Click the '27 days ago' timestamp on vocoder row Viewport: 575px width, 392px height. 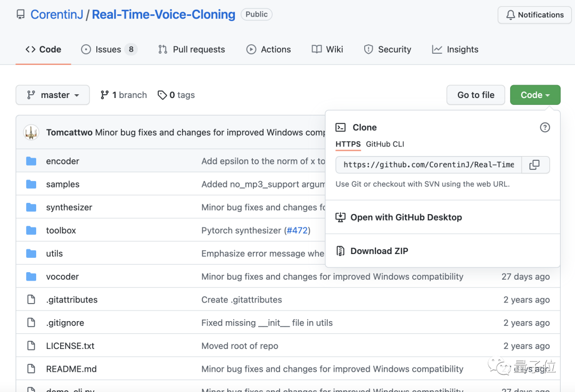point(525,276)
